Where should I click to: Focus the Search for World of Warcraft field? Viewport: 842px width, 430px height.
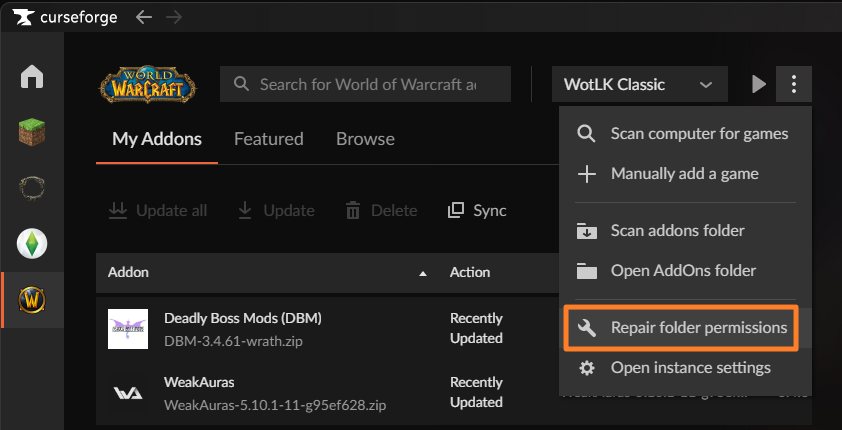[365, 84]
